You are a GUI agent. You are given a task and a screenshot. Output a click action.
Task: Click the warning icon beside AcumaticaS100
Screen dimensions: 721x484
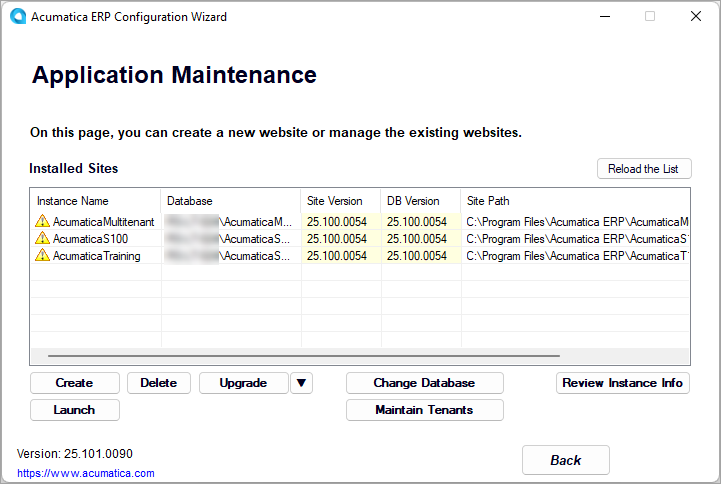tap(42, 238)
